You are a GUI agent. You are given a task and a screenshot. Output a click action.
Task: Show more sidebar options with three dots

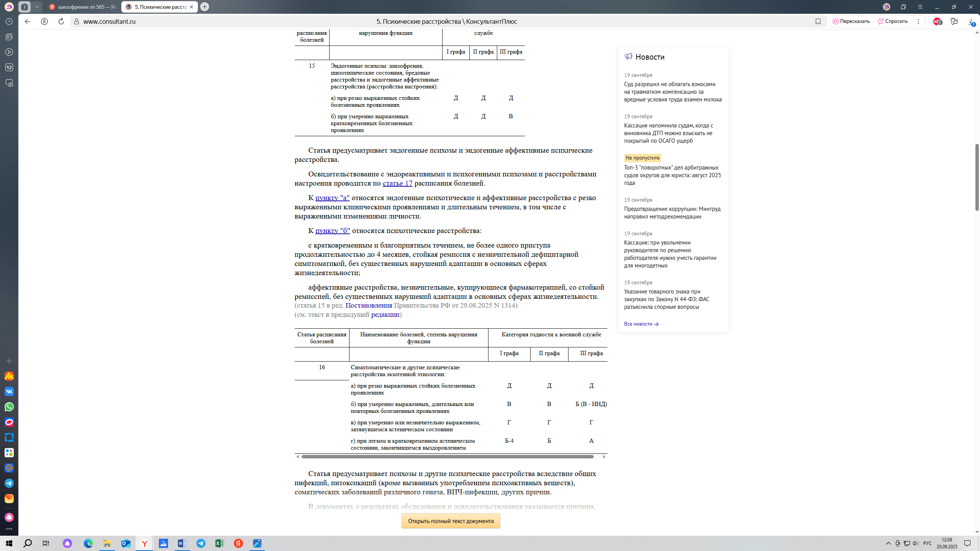[9, 529]
